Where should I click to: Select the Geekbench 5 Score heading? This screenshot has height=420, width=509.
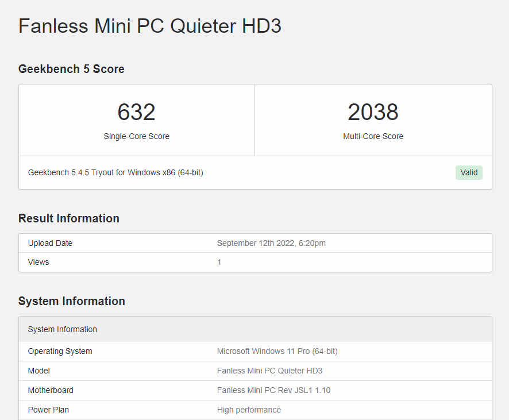tap(71, 69)
